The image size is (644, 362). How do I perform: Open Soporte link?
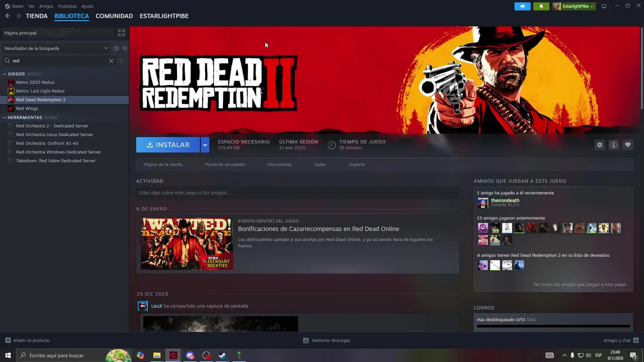pos(357,164)
